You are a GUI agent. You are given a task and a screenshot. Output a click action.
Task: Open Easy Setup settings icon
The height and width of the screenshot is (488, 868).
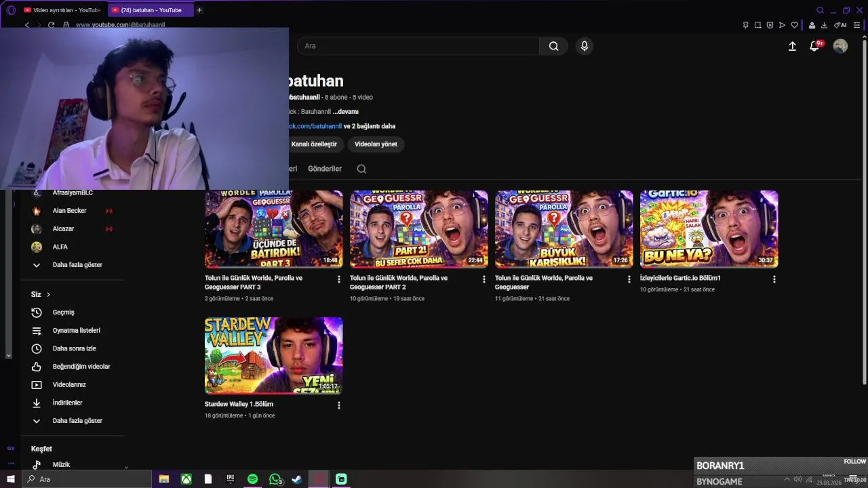[856, 25]
